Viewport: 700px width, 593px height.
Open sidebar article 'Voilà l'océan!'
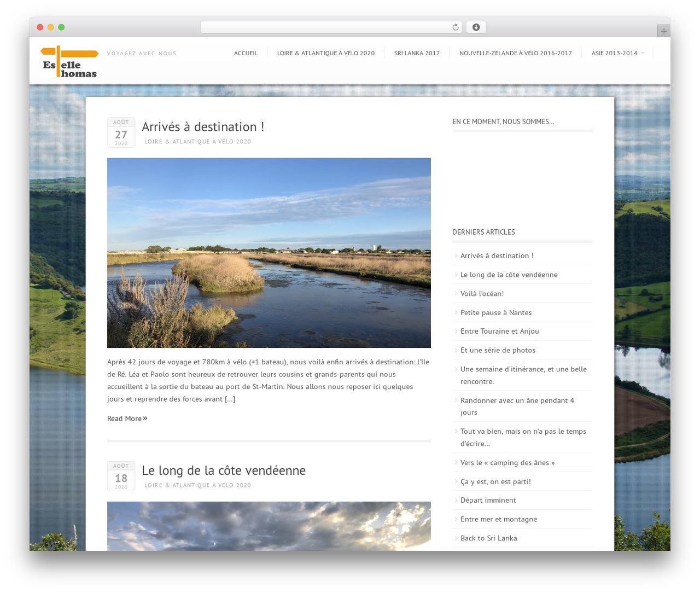click(x=482, y=294)
